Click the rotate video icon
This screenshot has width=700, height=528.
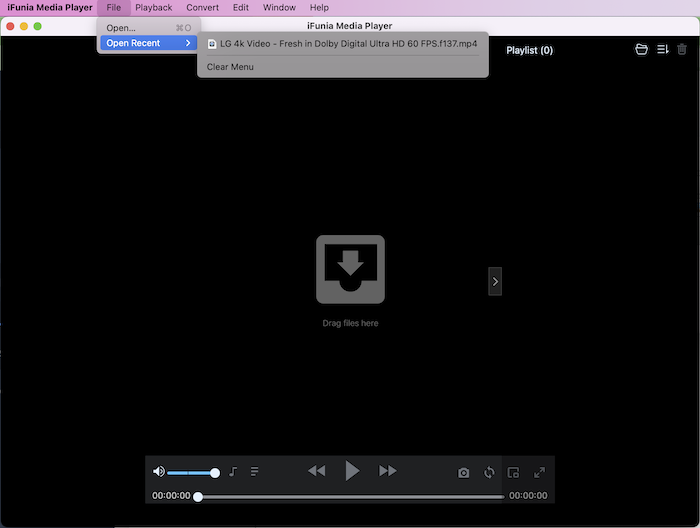489,473
